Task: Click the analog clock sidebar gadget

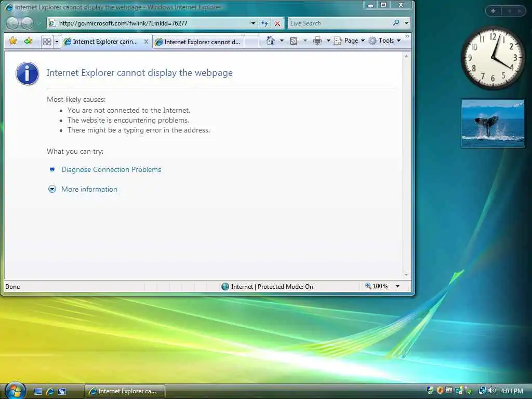Action: (x=493, y=58)
